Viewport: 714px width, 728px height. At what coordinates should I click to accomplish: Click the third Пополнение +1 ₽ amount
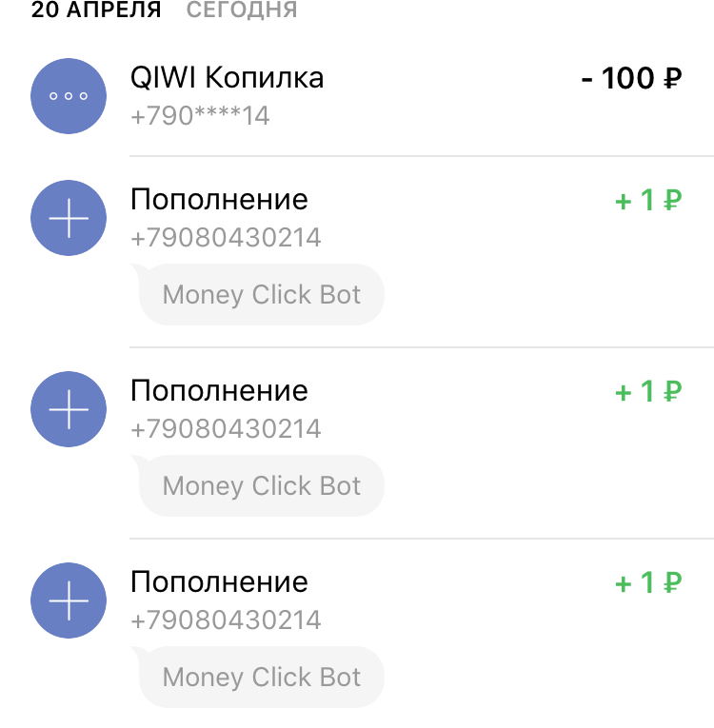[648, 583]
